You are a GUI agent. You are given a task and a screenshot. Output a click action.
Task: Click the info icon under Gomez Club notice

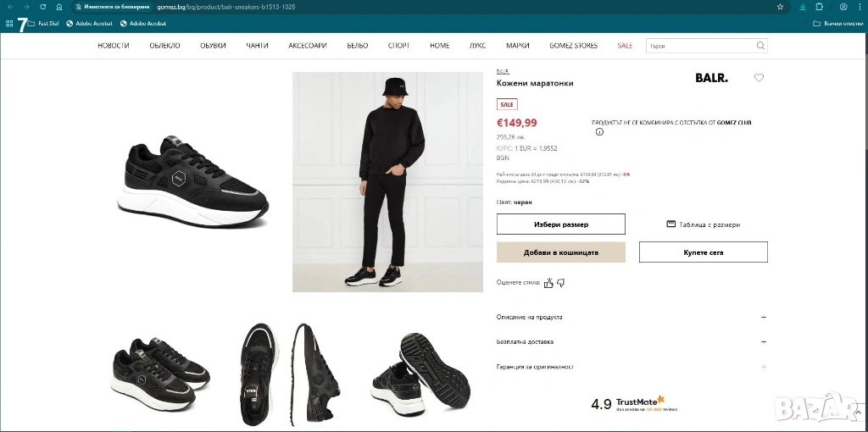pos(599,132)
